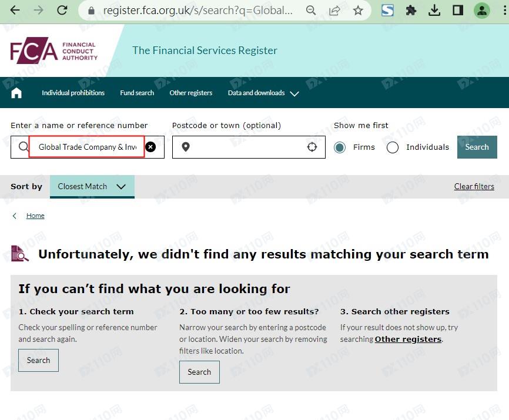The height and width of the screenshot is (420, 509).
Task: Select the Firms radio button
Action: 340,147
